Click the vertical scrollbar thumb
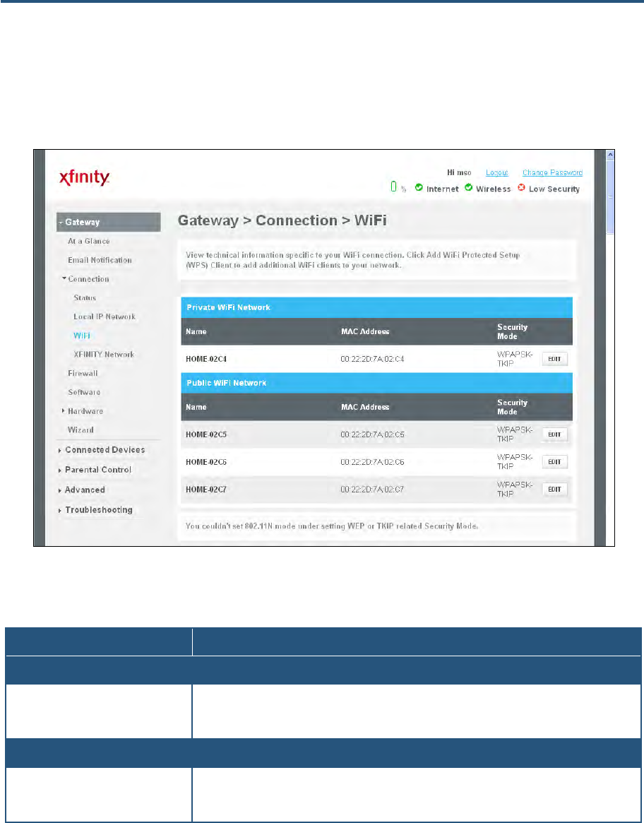 pyautogui.click(x=610, y=197)
